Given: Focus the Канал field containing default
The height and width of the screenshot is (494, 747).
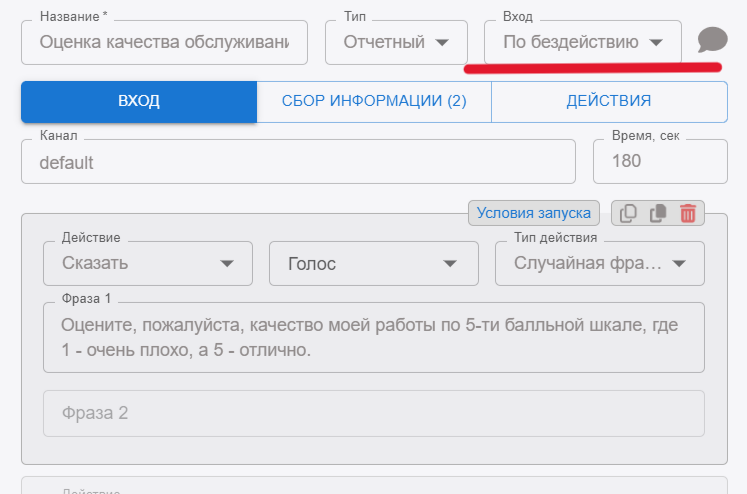Looking at the screenshot, I should (x=298, y=162).
